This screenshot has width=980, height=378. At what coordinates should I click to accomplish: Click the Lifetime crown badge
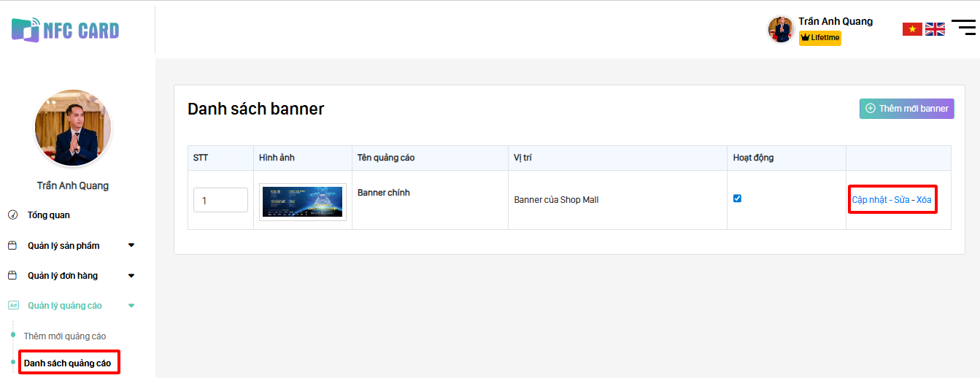click(x=820, y=38)
